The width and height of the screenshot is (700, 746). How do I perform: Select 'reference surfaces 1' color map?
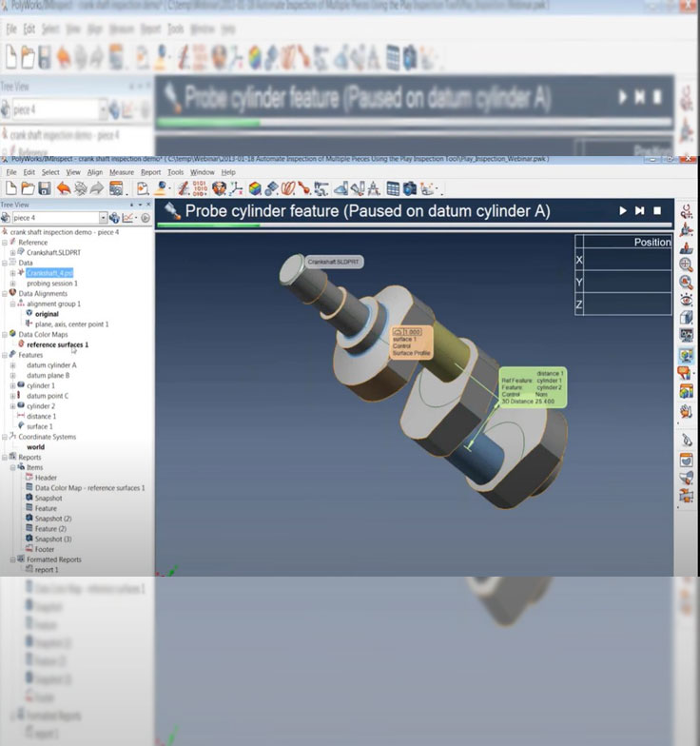click(x=57, y=344)
